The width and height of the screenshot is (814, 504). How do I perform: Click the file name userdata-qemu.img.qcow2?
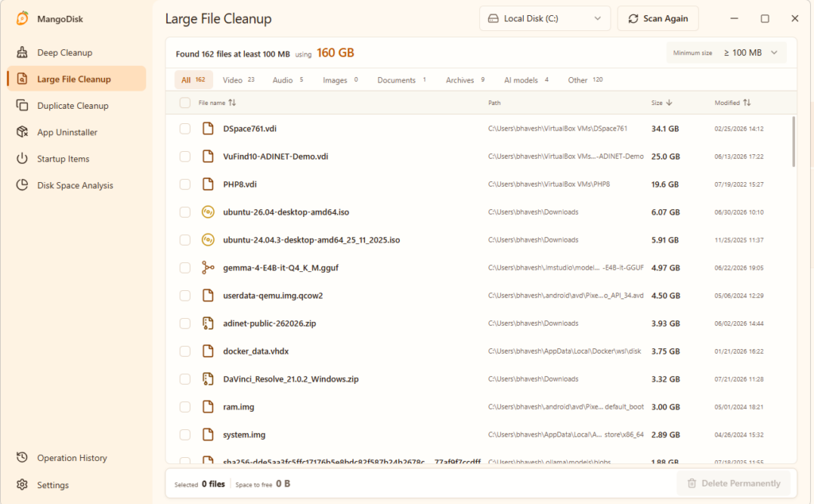(273, 295)
